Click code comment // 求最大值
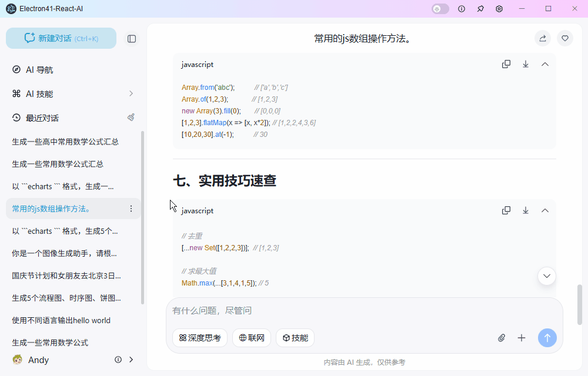 click(199, 271)
